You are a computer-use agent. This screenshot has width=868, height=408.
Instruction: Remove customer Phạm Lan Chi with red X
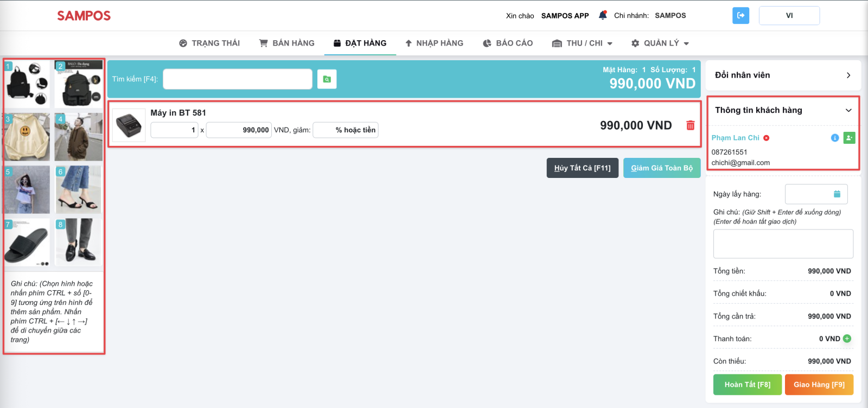point(766,138)
